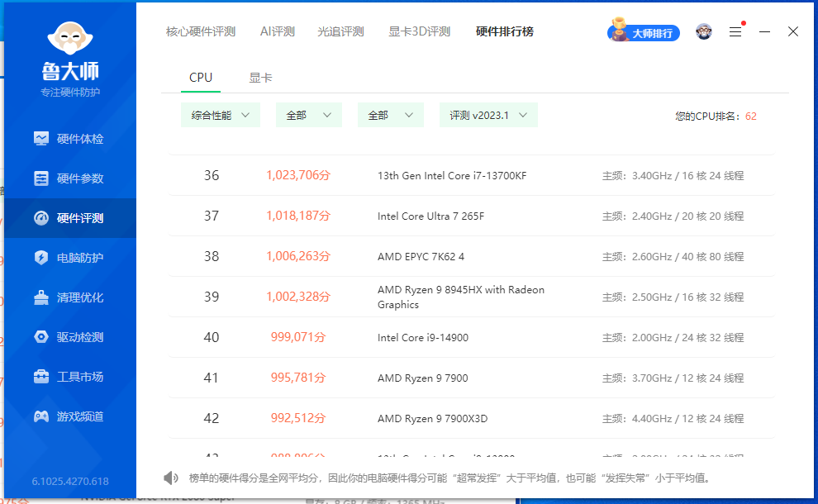Switch to 核心硬件评测 tab
The width and height of the screenshot is (818, 504).
coord(201,32)
